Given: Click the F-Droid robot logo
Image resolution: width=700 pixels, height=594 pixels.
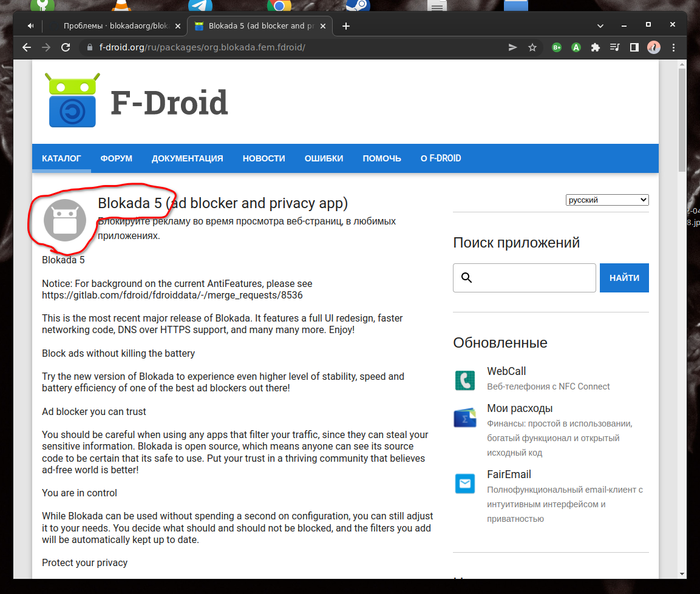Looking at the screenshot, I should click(72, 100).
